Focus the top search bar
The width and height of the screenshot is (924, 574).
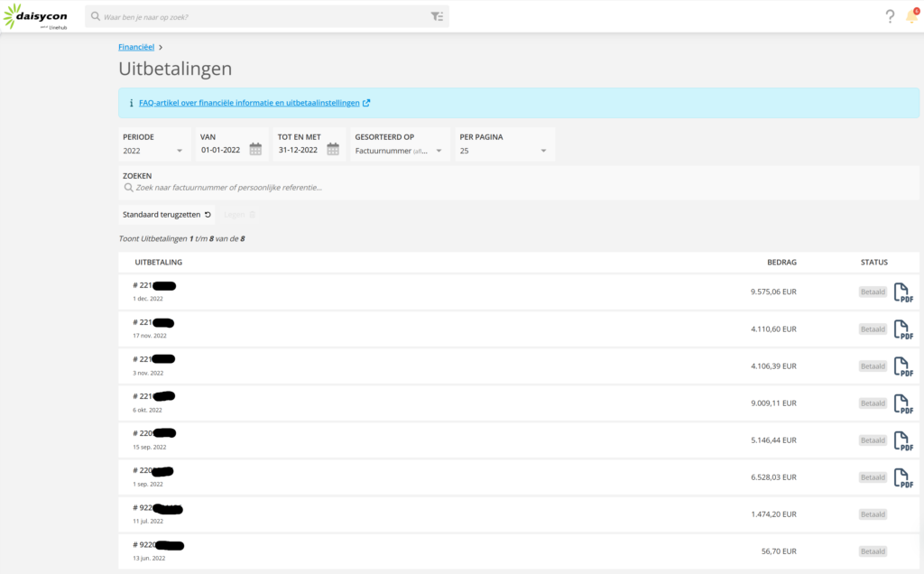(262, 16)
